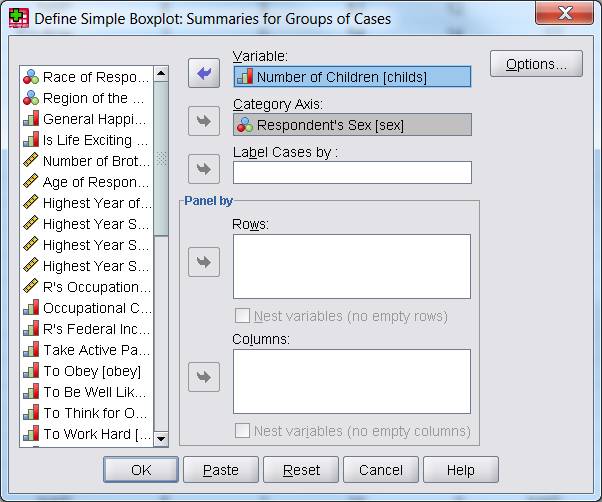Screen dimensions: 602x502
Task: Open Help for this dialog
Action: pos(461,470)
